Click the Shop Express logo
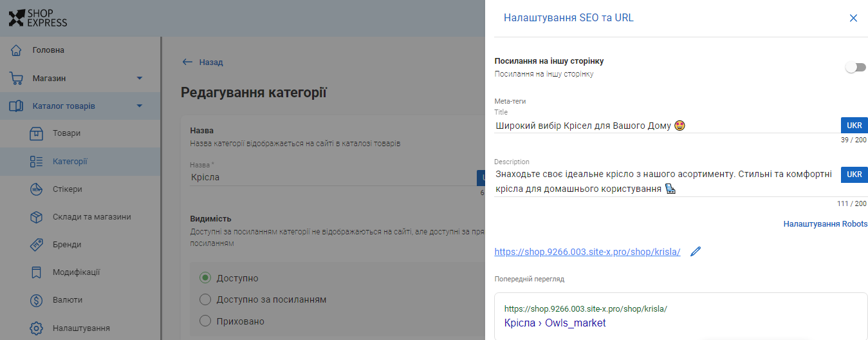The image size is (868, 340). click(x=38, y=18)
